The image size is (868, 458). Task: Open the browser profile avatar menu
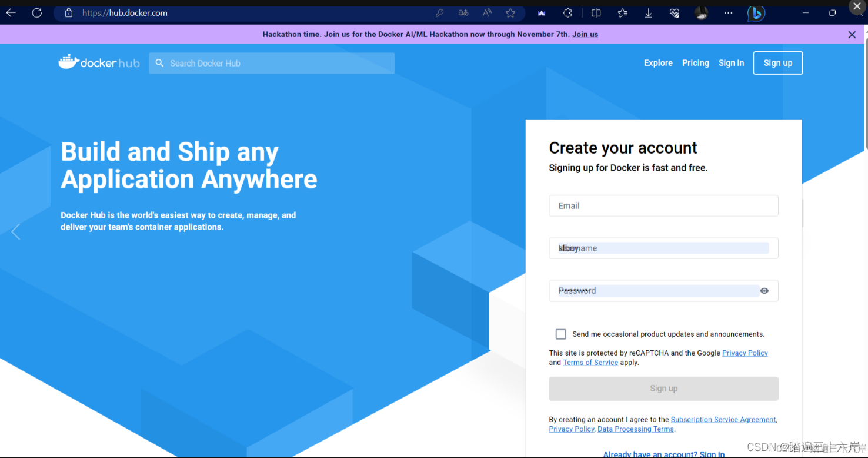pos(701,12)
